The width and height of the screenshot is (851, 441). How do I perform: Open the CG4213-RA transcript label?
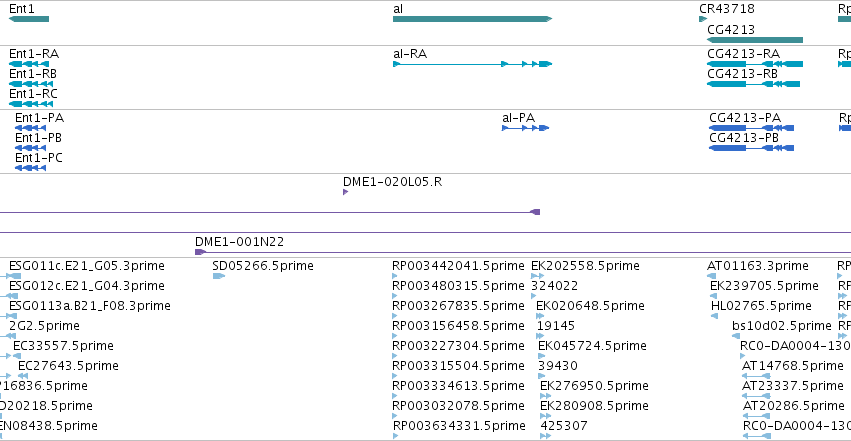(x=742, y=53)
